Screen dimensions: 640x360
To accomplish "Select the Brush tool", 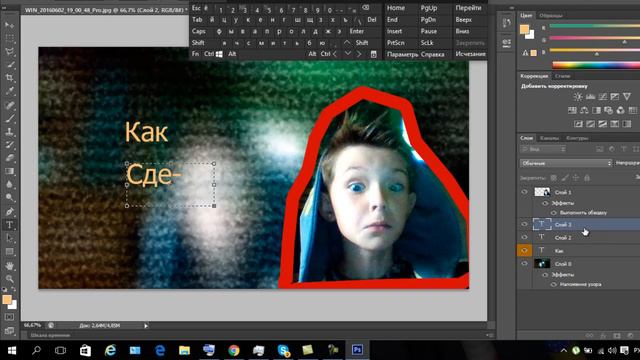I will (x=9, y=118).
